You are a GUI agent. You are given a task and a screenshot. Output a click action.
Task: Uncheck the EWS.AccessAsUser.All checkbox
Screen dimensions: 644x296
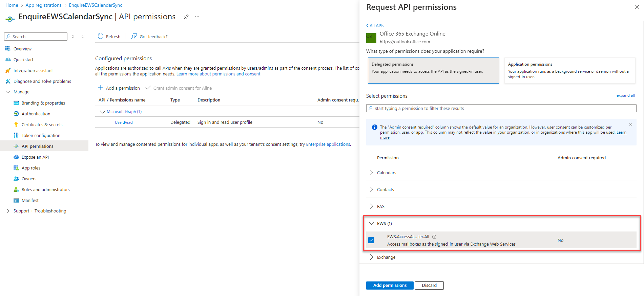[371, 240]
